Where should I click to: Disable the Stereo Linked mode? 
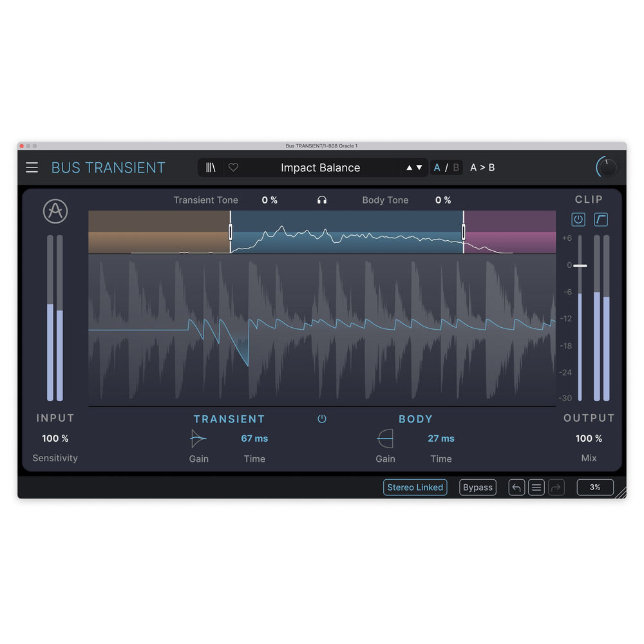click(415, 488)
